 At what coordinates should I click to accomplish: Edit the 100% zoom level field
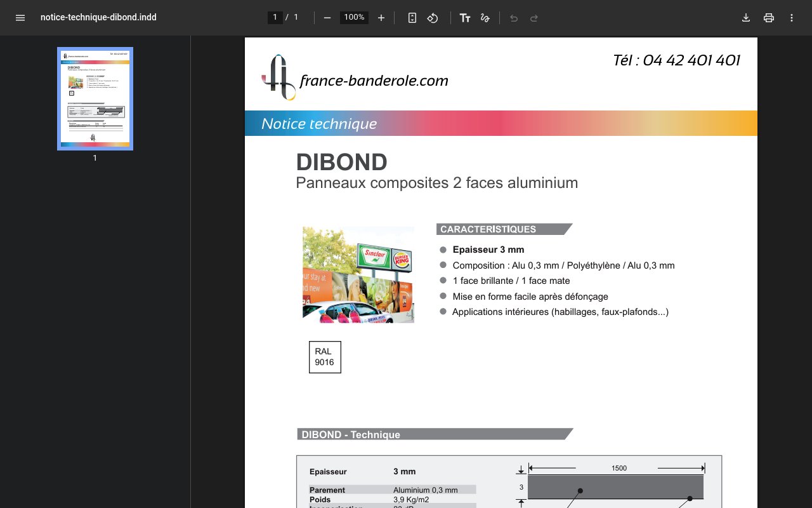pos(354,18)
